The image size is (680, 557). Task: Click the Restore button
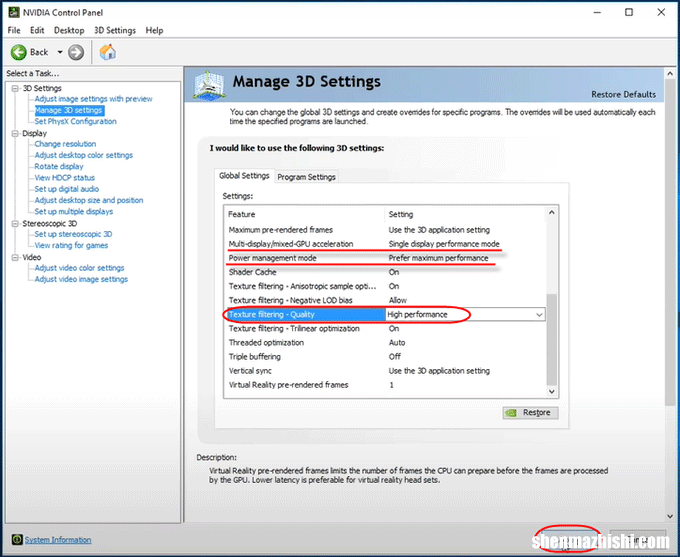[x=530, y=413]
